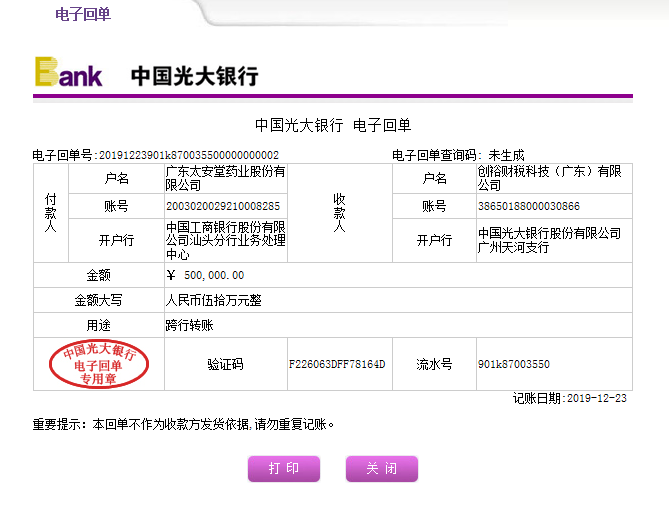Image resolution: width=669 pixels, height=526 pixels.
Task: Click the 中国光大银行 电子回单 page heading
Action: [x=333, y=125]
